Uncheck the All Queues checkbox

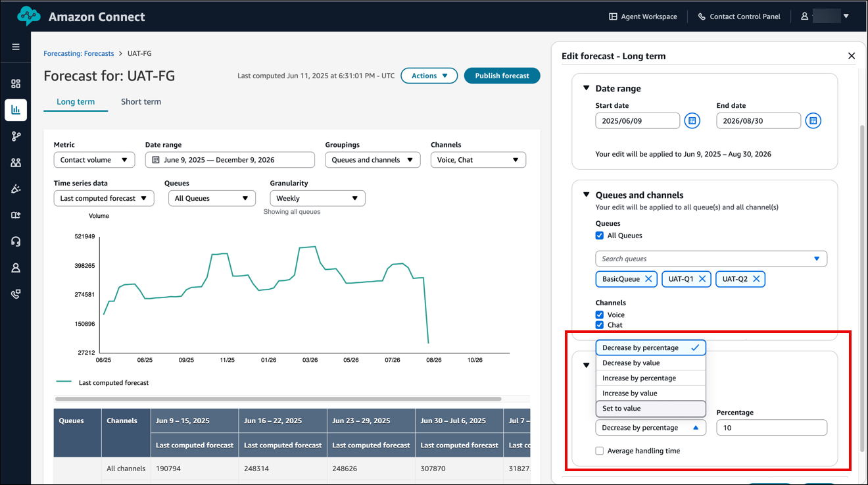[x=599, y=235]
